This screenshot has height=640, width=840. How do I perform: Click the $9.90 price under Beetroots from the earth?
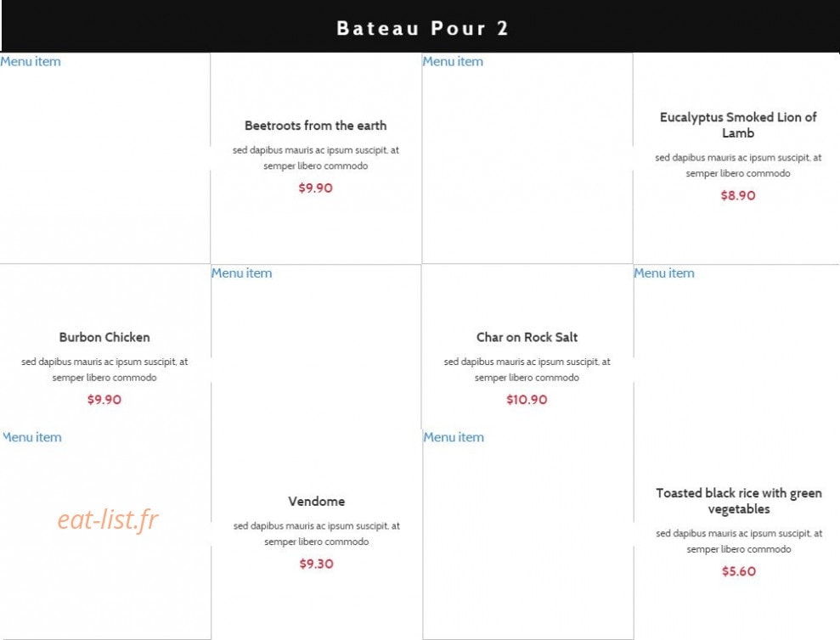[316, 188]
